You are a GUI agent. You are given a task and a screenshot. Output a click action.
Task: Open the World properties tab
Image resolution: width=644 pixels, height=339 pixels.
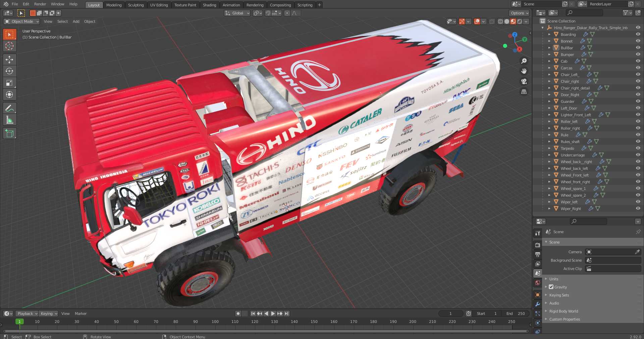tap(538, 283)
